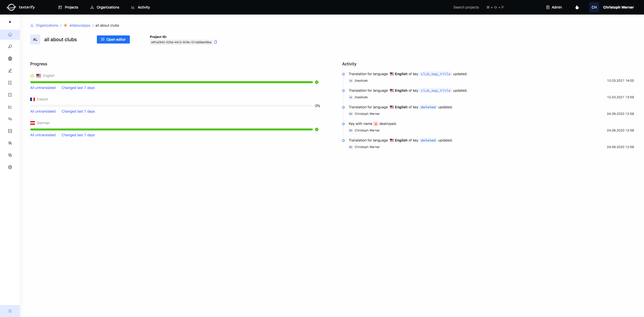Click the deleted key tag in third activity entry
Image resolution: width=644 pixels, height=317 pixels.
(x=428, y=107)
